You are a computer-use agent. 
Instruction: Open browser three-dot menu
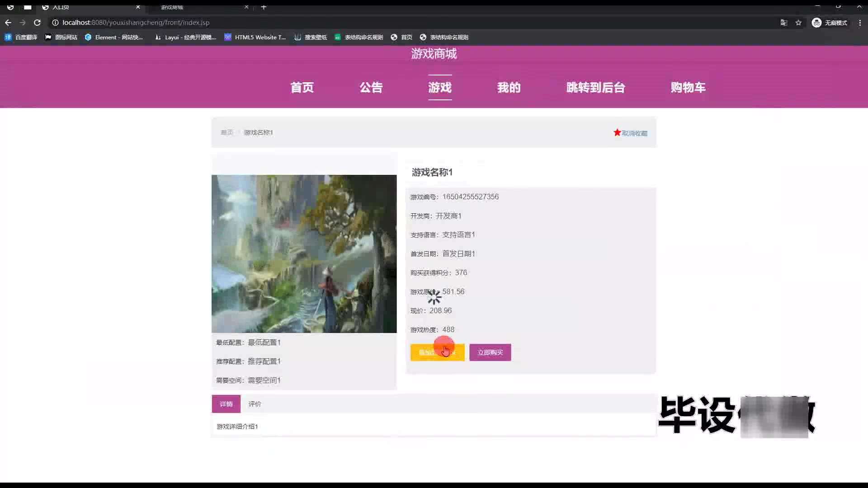pyautogui.click(x=860, y=23)
